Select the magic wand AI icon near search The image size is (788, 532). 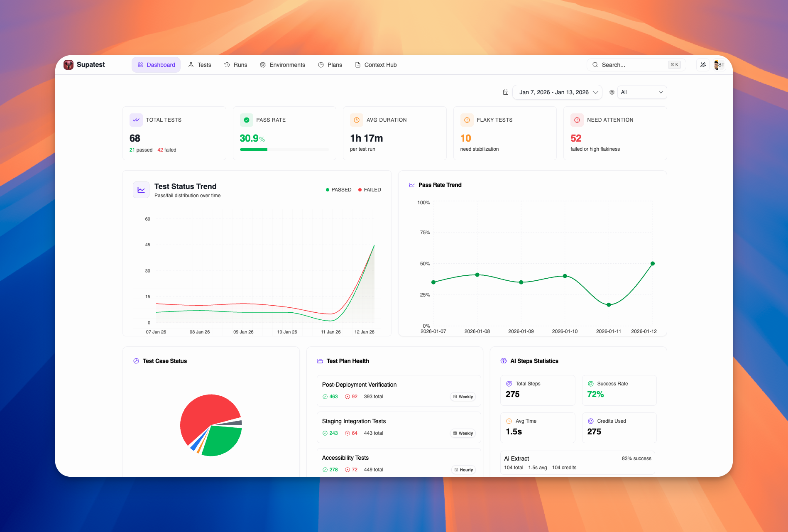click(x=703, y=64)
